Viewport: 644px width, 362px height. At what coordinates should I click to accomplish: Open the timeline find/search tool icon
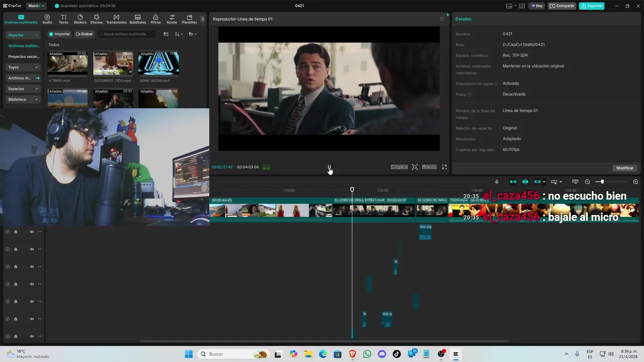tap(575, 182)
